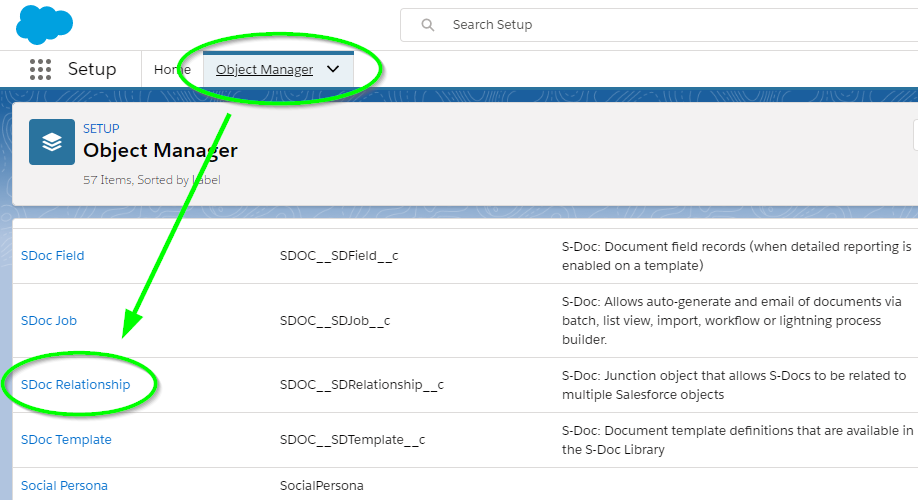Open the SDoc Job object
918x500 pixels.
coord(49,321)
